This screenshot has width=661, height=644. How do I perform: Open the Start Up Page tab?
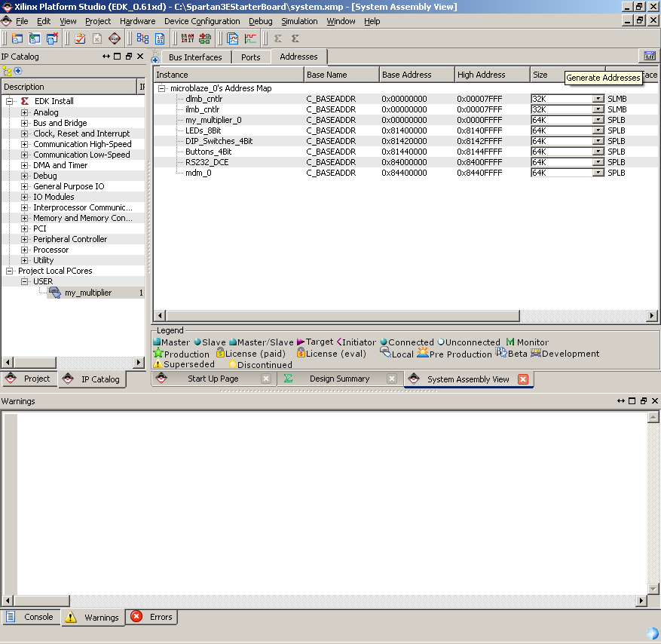pos(213,379)
